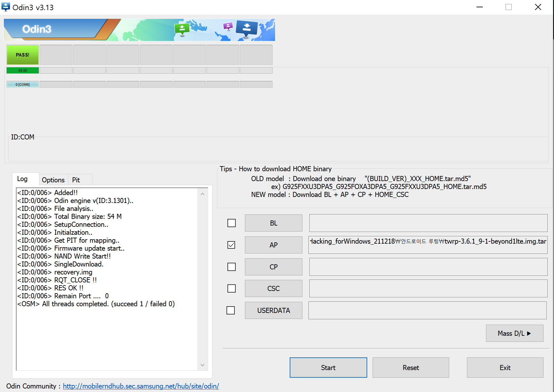Viewport: 554px width, 392px height.
Task: Click the log line 'SetupConnection..'
Action: [x=63, y=225]
